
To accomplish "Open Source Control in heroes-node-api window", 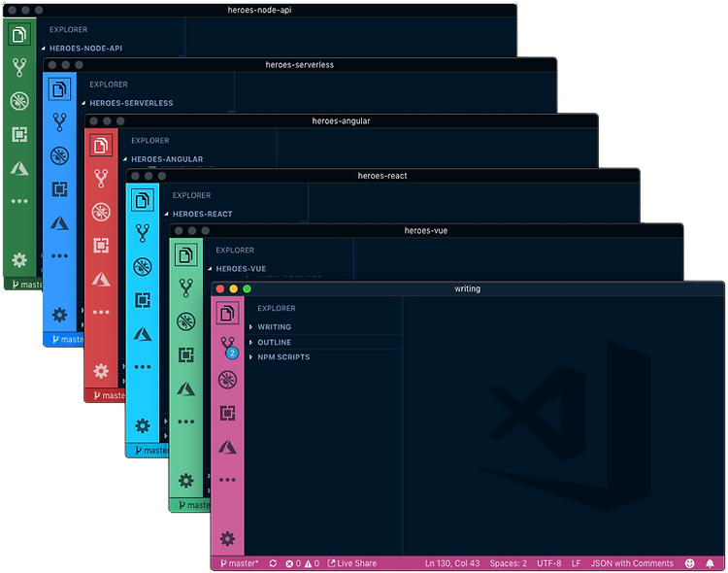I will point(19,67).
